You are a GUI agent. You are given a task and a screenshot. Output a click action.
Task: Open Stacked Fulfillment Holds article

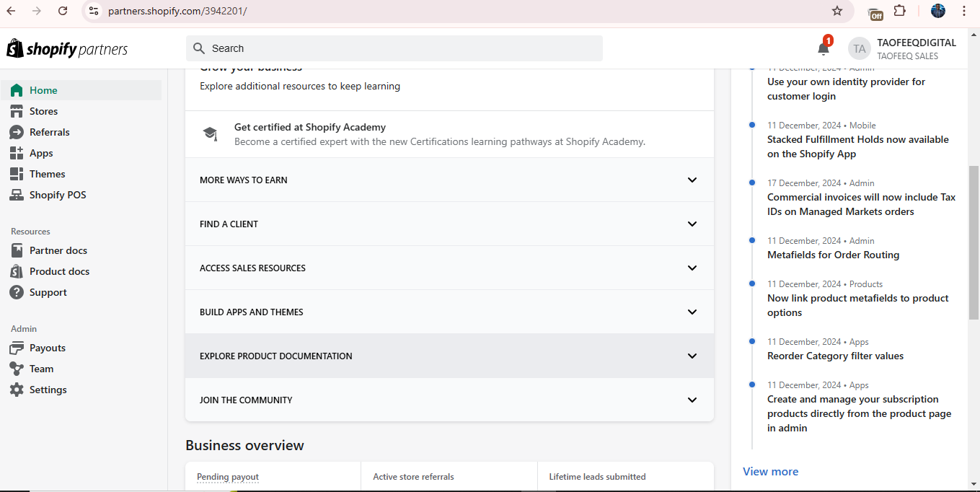coord(858,146)
